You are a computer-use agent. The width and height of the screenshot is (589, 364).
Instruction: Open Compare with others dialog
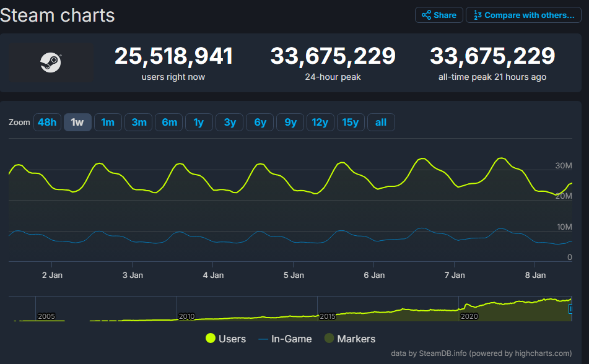pos(523,15)
